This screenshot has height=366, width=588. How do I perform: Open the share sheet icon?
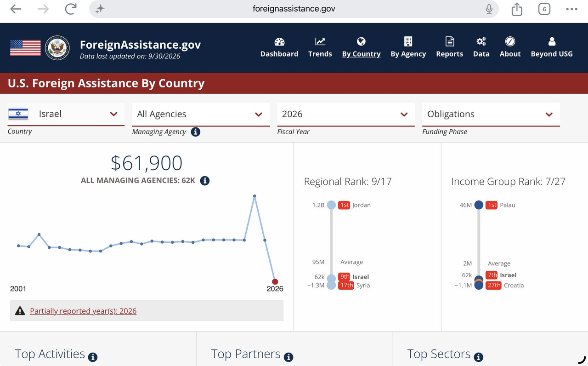(517, 9)
